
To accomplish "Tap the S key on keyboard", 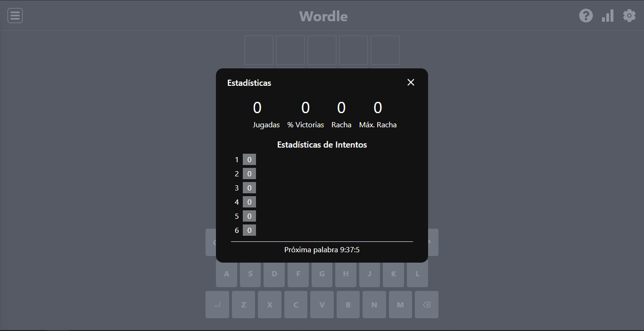I will pyautogui.click(x=250, y=273).
